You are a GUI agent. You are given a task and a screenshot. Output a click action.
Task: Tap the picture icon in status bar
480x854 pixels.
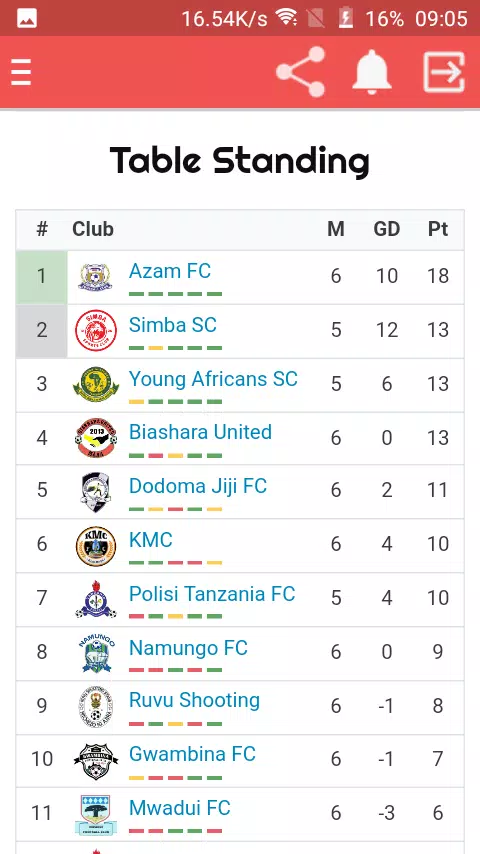coord(27,19)
